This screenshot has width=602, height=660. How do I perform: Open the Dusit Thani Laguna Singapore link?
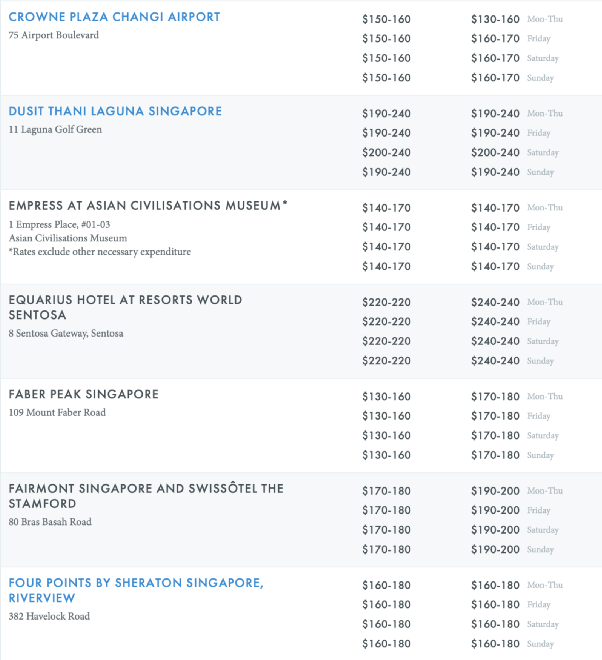point(115,111)
